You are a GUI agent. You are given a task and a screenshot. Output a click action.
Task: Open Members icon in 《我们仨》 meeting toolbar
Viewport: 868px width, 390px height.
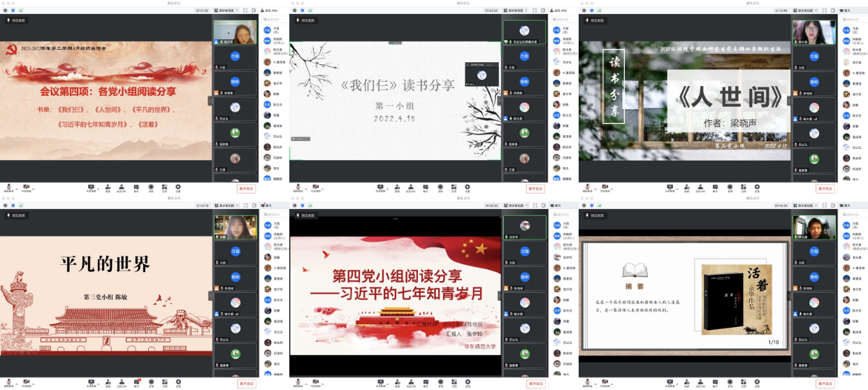coord(411,187)
